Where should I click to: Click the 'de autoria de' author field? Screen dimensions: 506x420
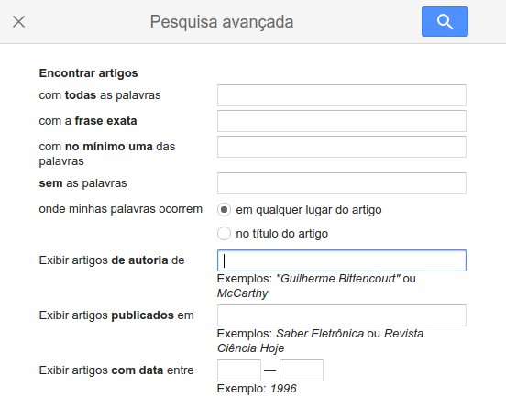coord(342,260)
